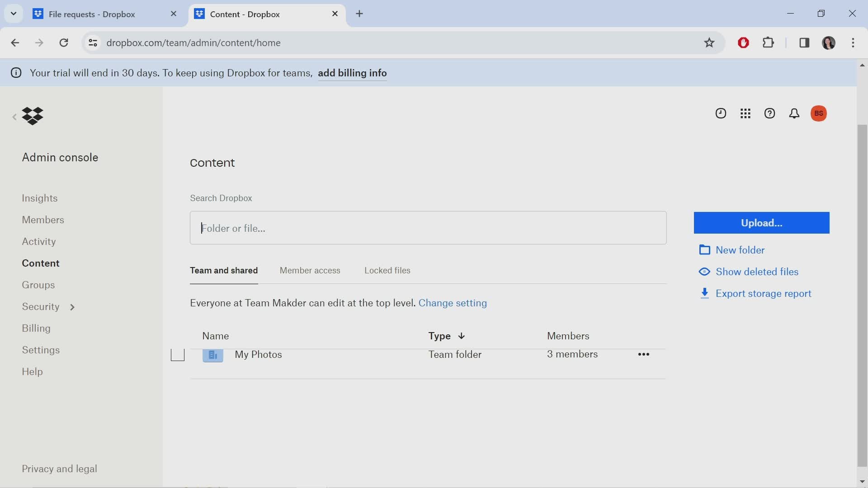Click the Change setting link
Image resolution: width=868 pixels, height=488 pixels.
pos(453,303)
